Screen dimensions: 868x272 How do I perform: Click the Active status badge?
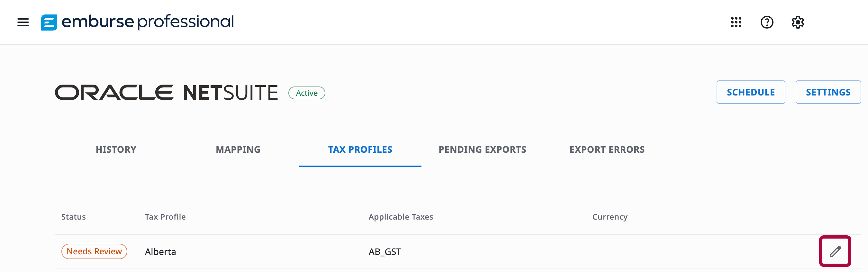point(307,93)
